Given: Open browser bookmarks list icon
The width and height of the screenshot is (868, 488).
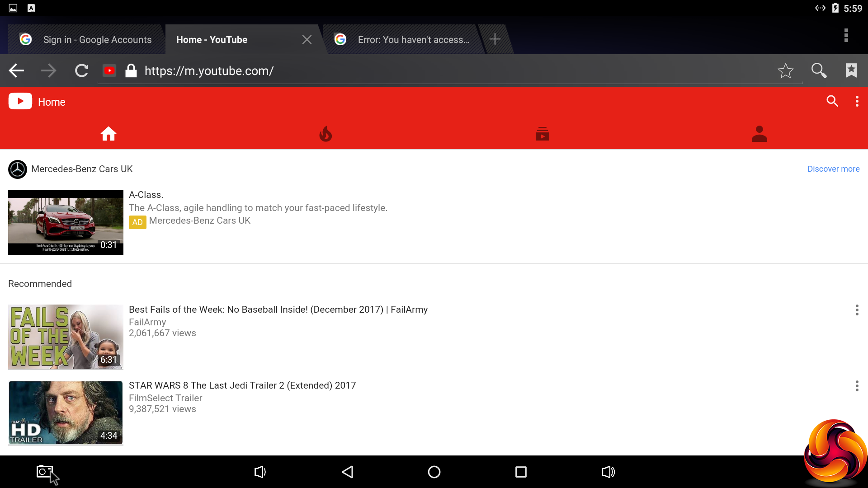Looking at the screenshot, I should (x=851, y=70).
